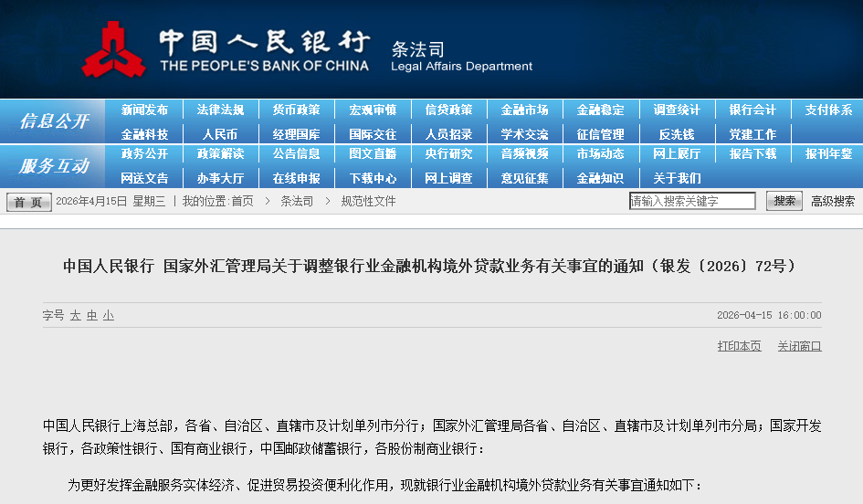This screenshot has height=504, width=863.
Task: Go to the 支付体系 section
Action: [x=828, y=110]
